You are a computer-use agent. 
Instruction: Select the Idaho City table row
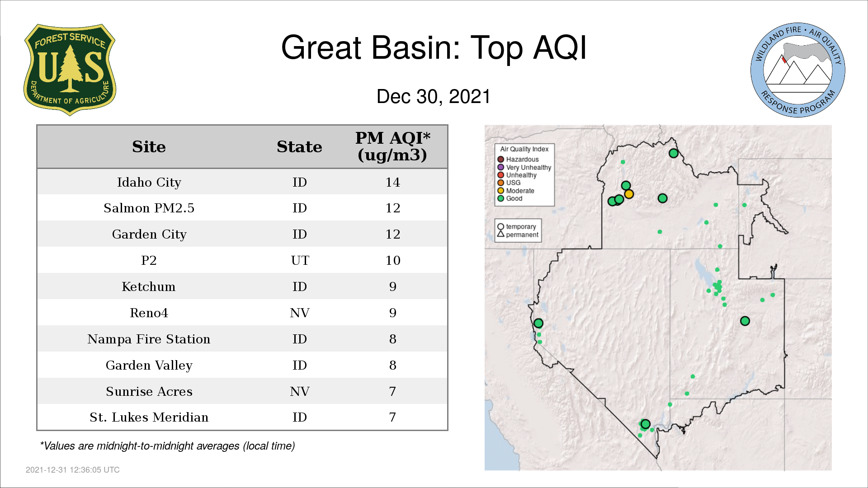click(242, 182)
